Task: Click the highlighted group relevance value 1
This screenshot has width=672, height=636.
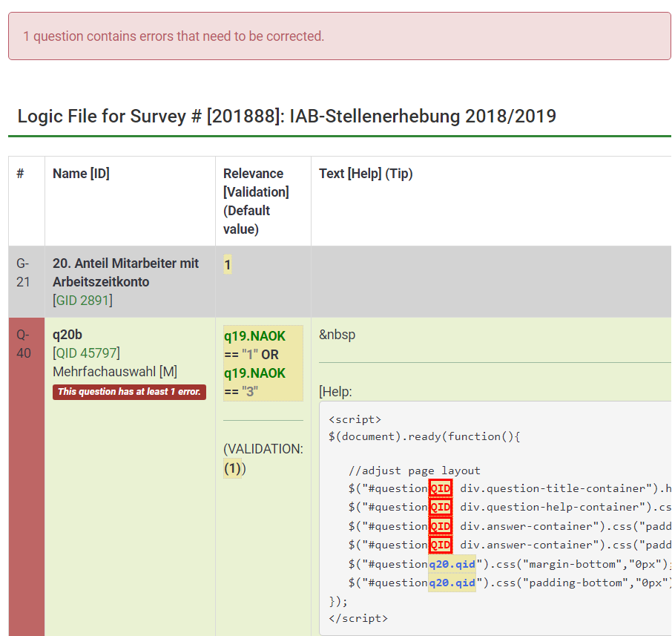Action: pyautogui.click(x=228, y=265)
